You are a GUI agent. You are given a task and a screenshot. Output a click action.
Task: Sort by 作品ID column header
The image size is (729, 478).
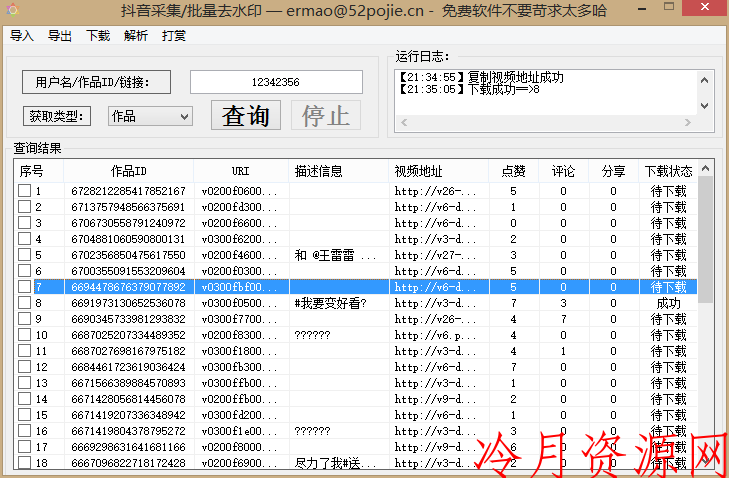[129, 171]
